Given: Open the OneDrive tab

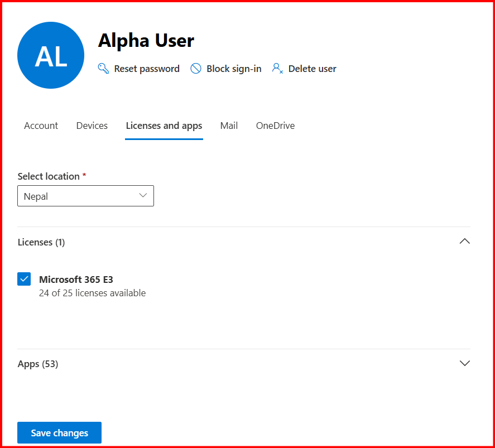Looking at the screenshot, I should 275,126.
